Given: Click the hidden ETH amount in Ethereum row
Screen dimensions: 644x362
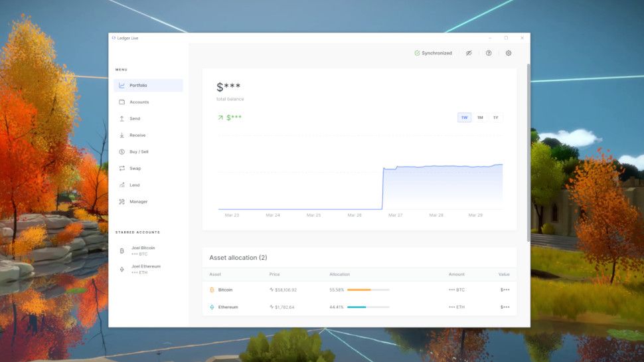Looking at the screenshot, I should 456,308.
